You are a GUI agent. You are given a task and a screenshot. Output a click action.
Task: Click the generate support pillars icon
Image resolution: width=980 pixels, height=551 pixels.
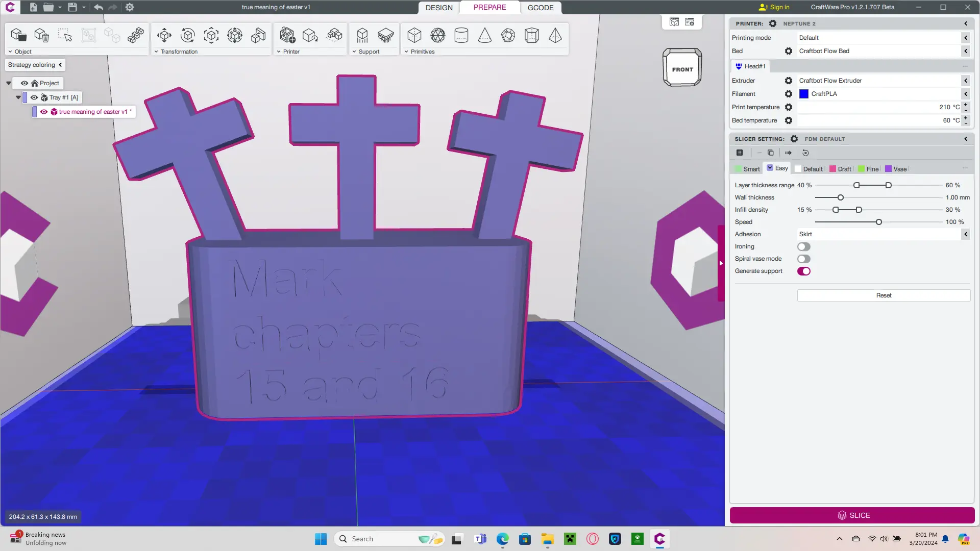[362, 35]
